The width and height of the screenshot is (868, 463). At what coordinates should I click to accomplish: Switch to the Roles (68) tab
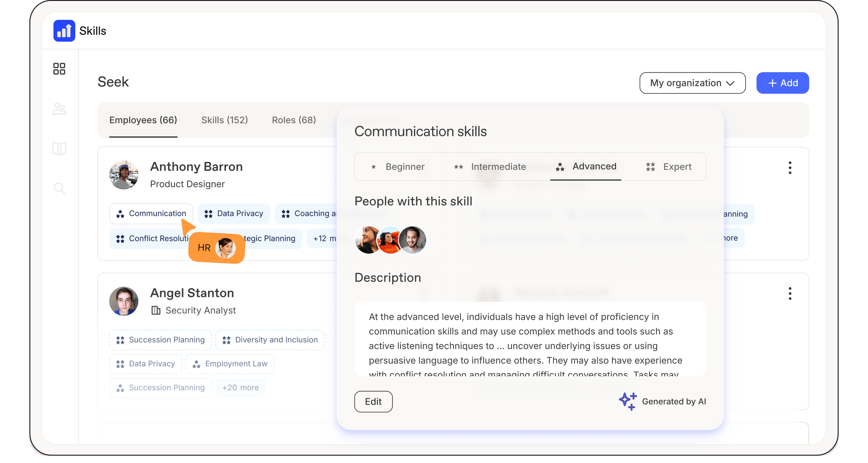[294, 120]
